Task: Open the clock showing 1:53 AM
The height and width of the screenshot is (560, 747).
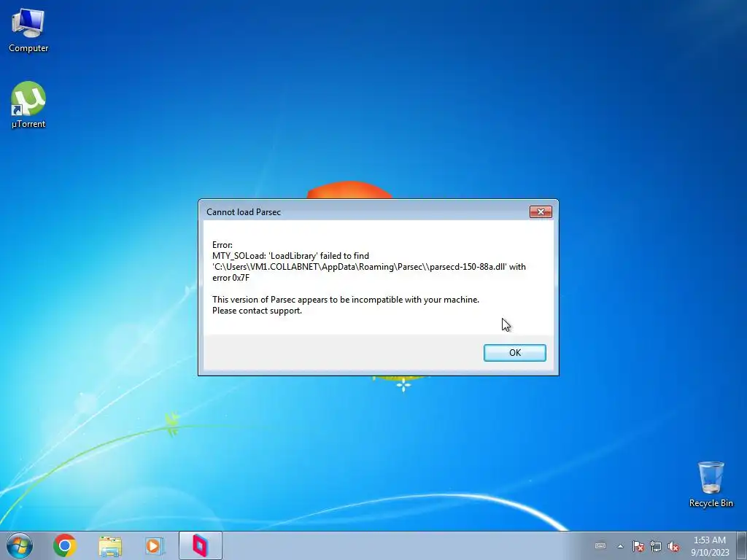Action: (x=709, y=545)
